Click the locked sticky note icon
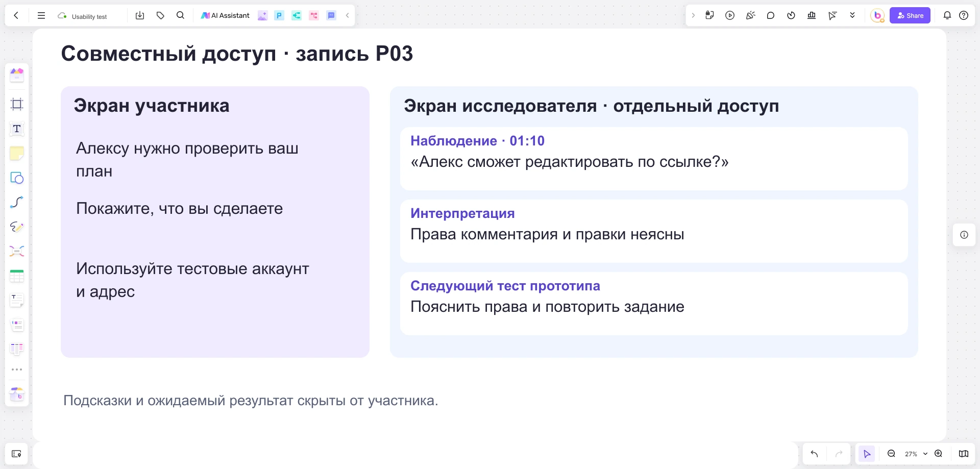980x469 pixels. pos(709,15)
